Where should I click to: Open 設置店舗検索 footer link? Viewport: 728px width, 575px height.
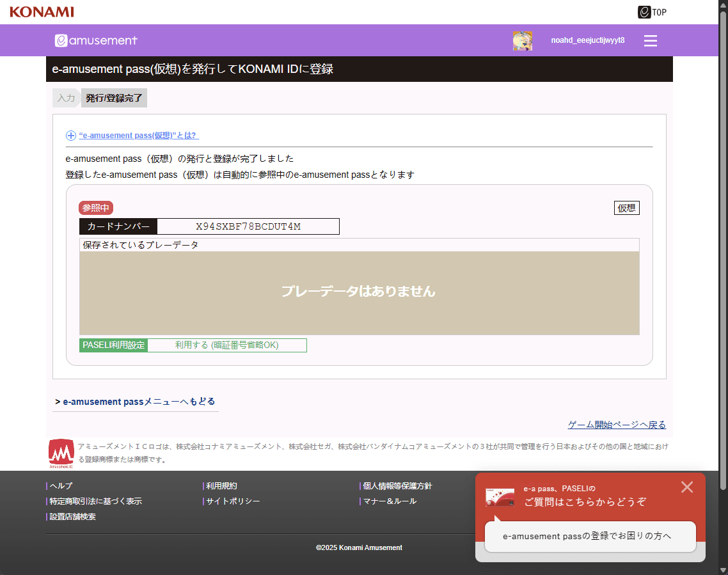(x=72, y=517)
